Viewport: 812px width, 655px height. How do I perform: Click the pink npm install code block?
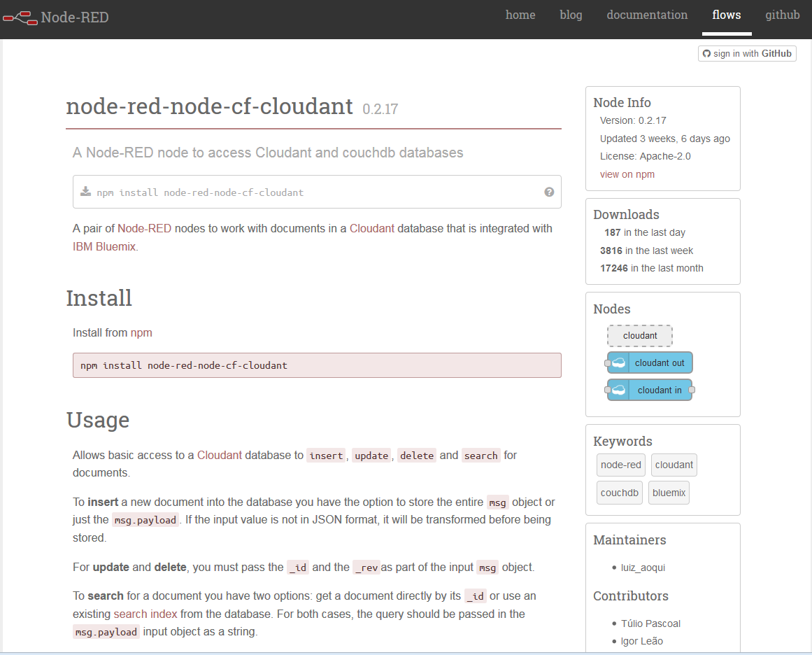pyautogui.click(x=317, y=365)
